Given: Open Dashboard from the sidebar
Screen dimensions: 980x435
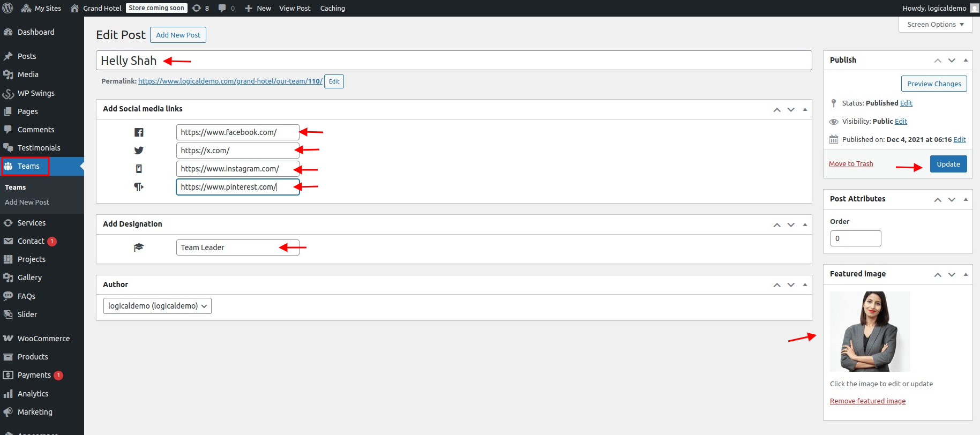Looking at the screenshot, I should [x=36, y=32].
